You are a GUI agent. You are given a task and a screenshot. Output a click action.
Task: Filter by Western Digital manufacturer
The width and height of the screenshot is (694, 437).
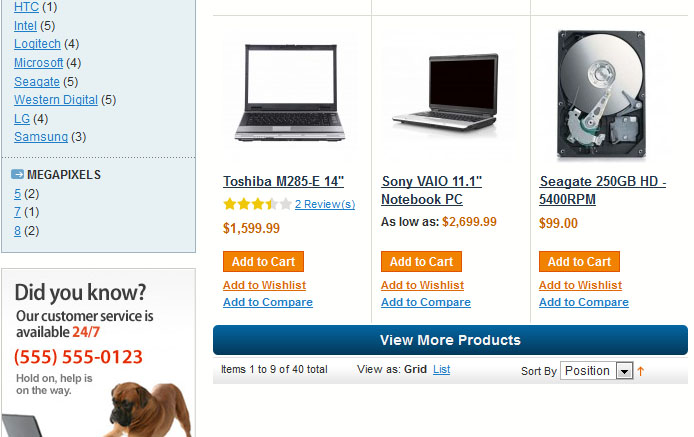pyautogui.click(x=56, y=100)
